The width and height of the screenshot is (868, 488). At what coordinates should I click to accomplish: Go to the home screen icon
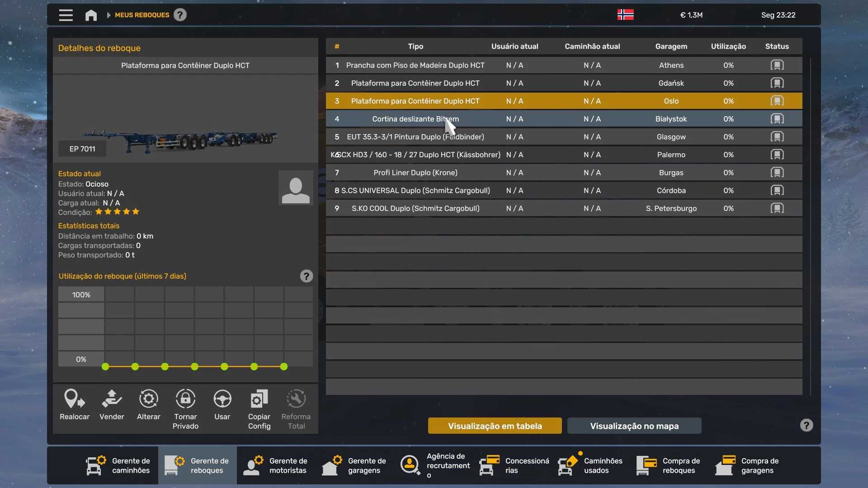[x=91, y=15]
